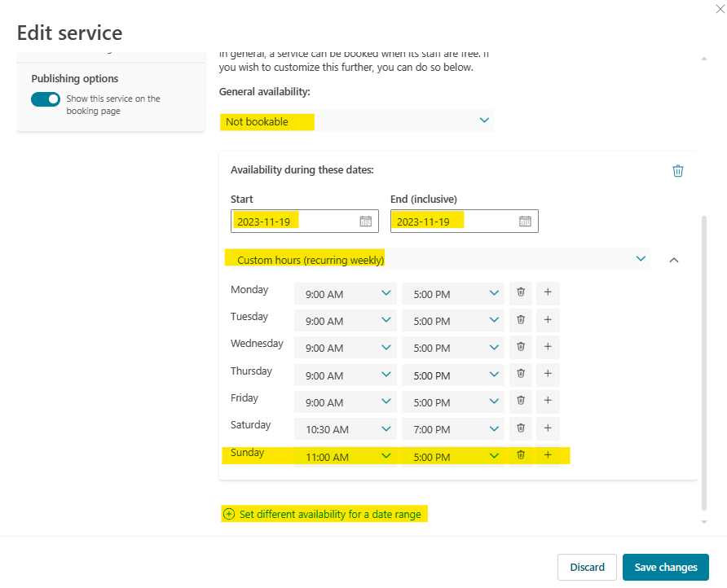Delete Thursday's time slot
Viewport: 727px width, 588px height.
(520, 375)
